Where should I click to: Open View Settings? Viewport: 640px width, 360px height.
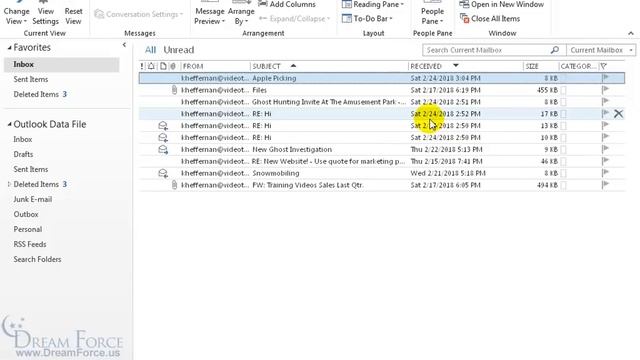(45, 13)
